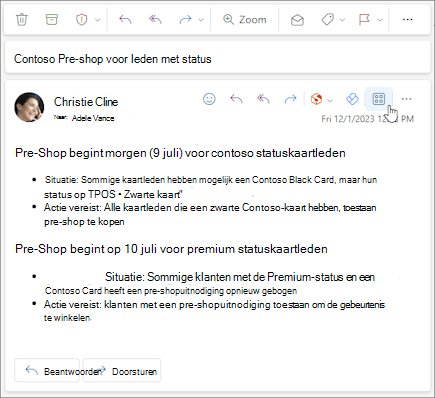Expand the Categorize tag dropdown
The image size is (435, 398).
[x=342, y=20]
